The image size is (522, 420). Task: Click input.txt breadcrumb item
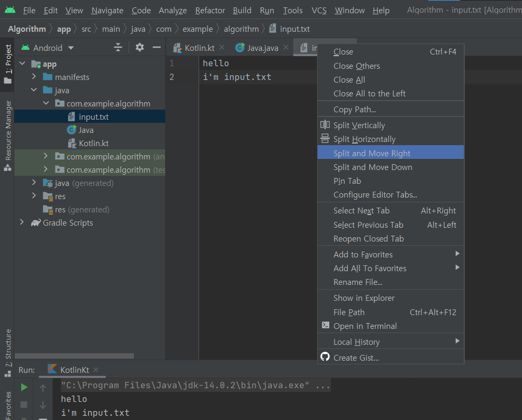click(290, 29)
